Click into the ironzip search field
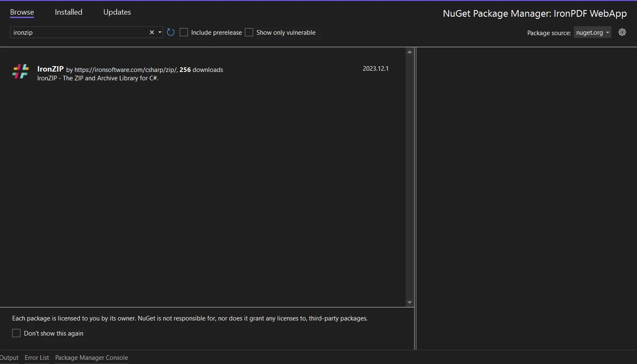The height and width of the screenshot is (364, 637). [x=80, y=32]
